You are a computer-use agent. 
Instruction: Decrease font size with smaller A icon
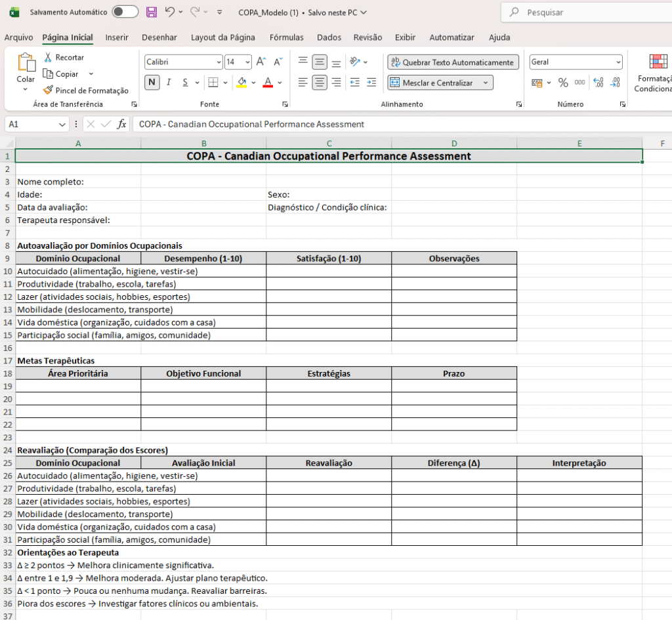click(x=278, y=62)
